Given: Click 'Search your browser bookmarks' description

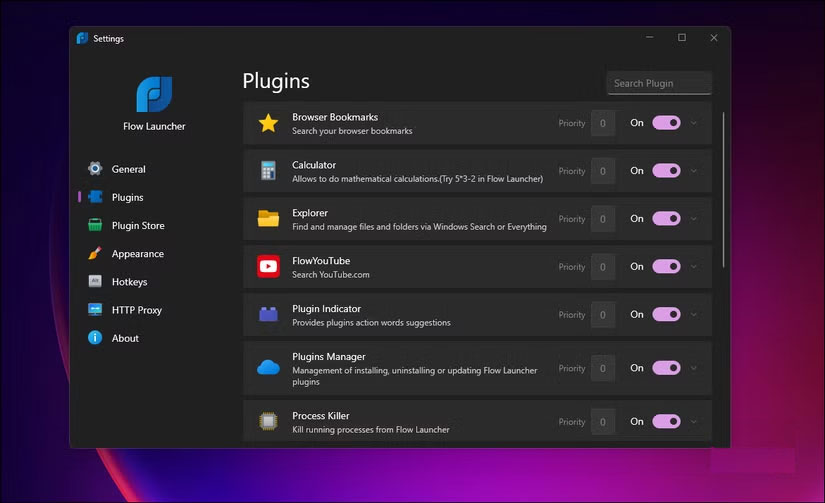Looking at the screenshot, I should coord(353,131).
